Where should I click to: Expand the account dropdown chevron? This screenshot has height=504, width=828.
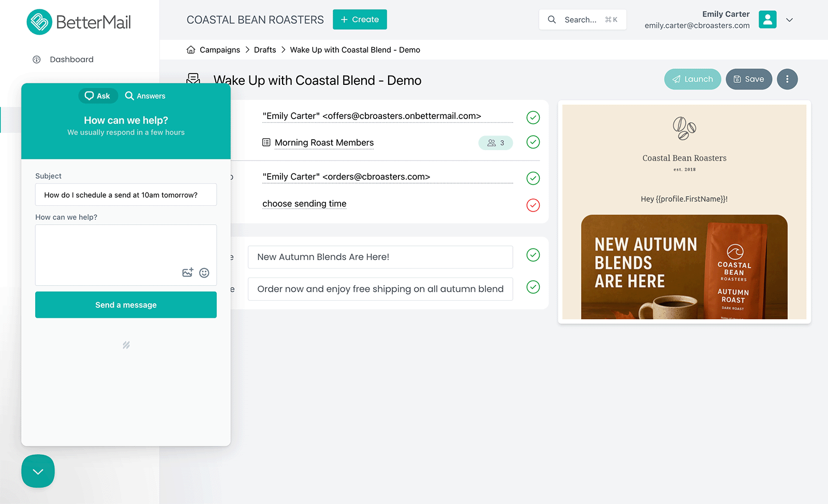click(789, 20)
